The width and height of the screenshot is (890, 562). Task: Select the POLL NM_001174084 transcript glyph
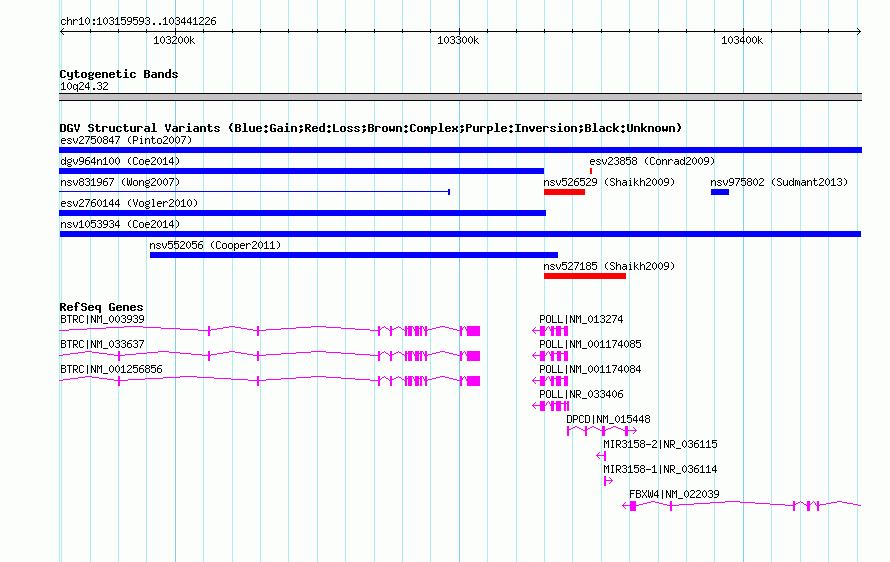550,380
